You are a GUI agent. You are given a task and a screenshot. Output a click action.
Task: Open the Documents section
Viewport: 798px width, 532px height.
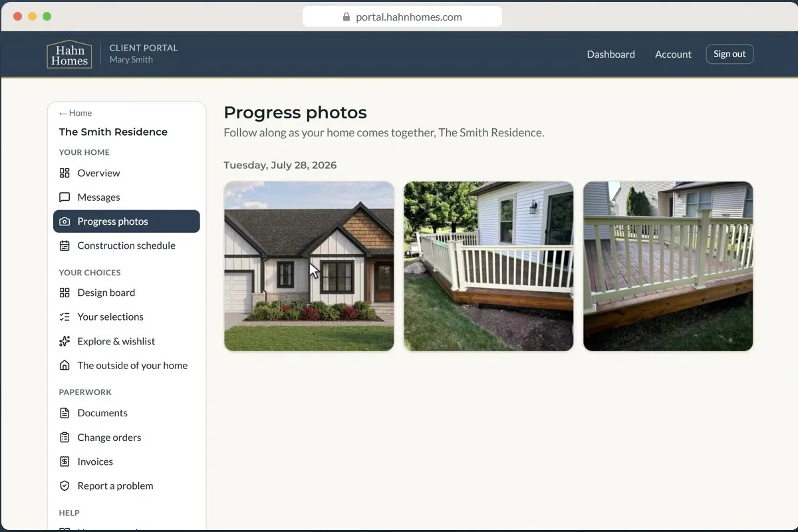(126, 413)
